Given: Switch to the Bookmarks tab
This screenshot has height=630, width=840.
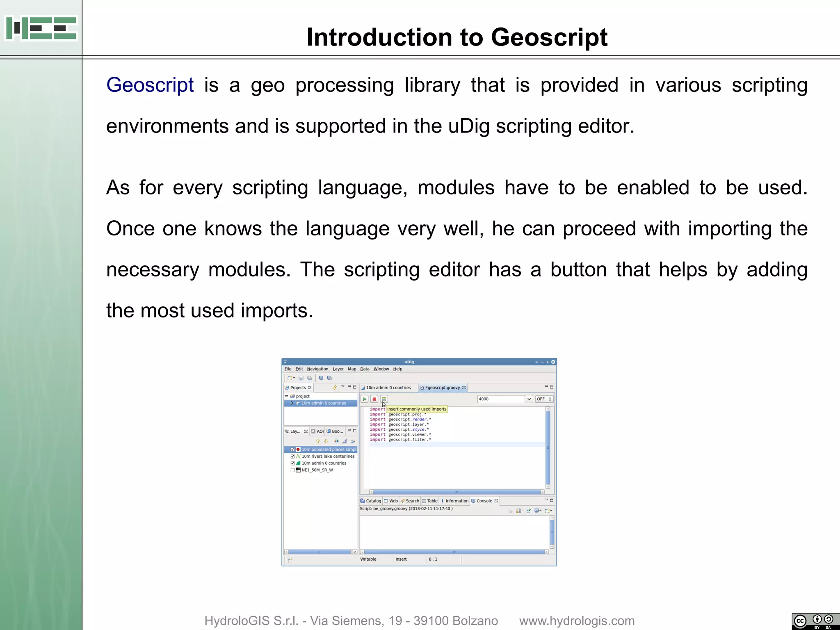Looking at the screenshot, I should coord(335,431).
